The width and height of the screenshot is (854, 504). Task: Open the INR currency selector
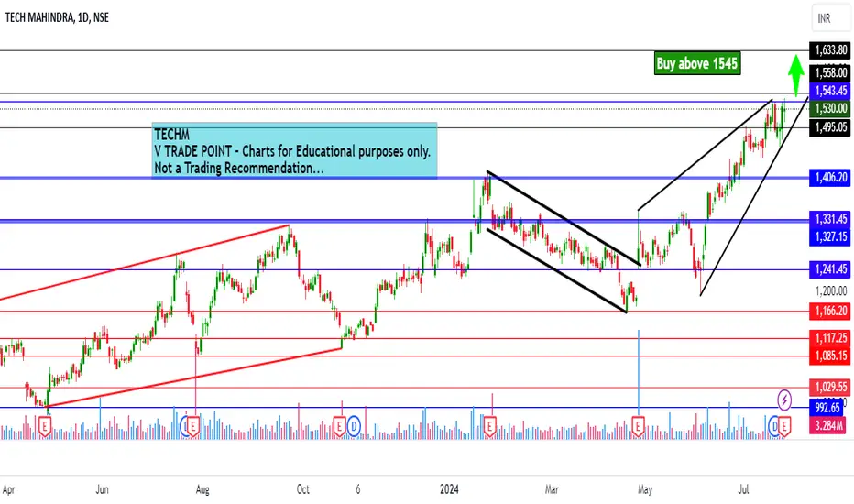pyautogui.click(x=829, y=18)
